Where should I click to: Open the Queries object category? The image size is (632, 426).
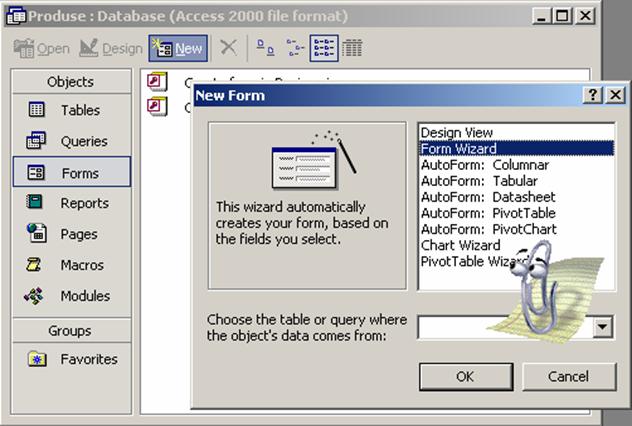click(71, 141)
